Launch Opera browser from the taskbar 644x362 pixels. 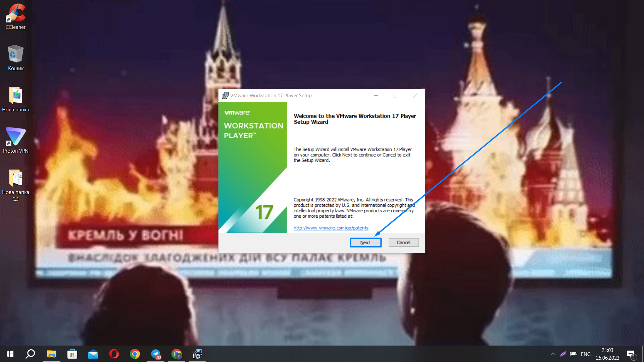pos(114,354)
